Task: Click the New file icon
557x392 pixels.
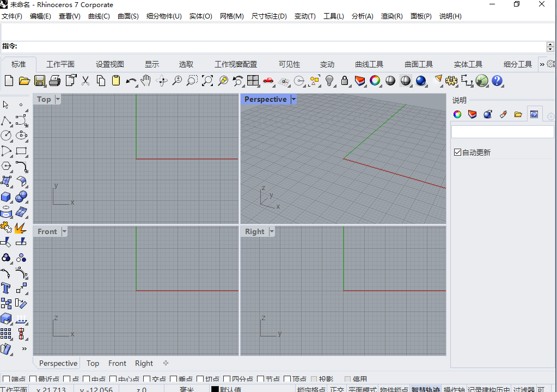Action: (x=8, y=81)
